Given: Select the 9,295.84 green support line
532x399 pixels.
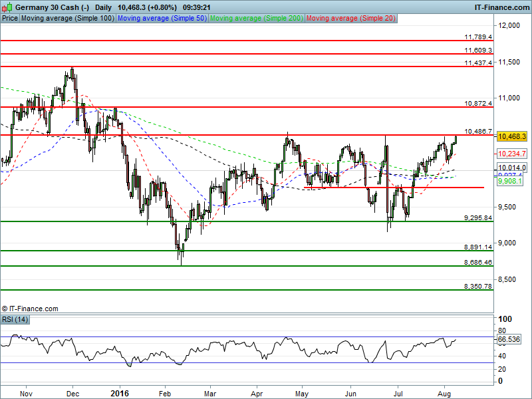Looking at the screenshot, I should pos(247,221).
